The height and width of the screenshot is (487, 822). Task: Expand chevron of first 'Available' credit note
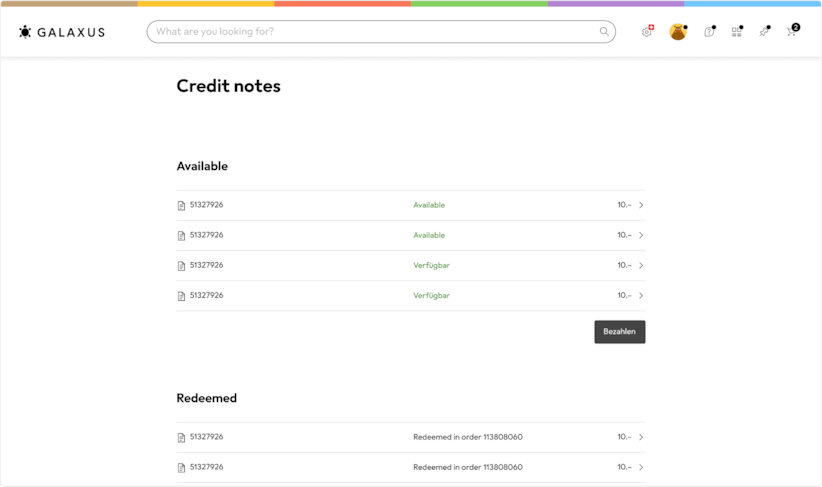[x=641, y=205]
